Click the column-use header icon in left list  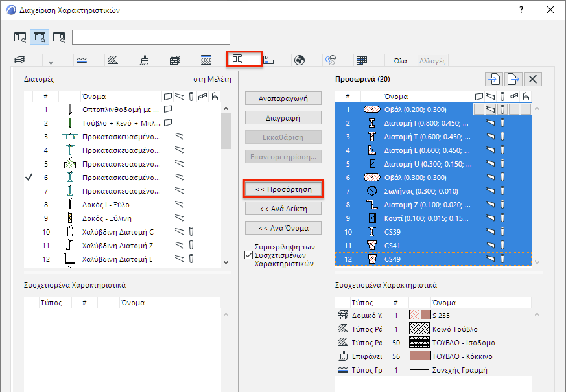click(191, 97)
